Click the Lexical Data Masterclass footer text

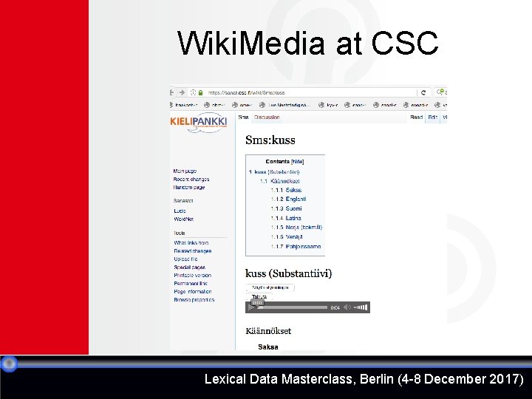[x=364, y=378]
